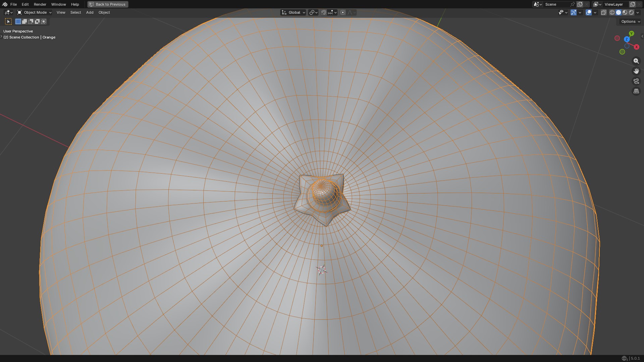The height and width of the screenshot is (362, 644).
Task: Select the Tweak select tool icon
Action: pyautogui.click(x=8, y=21)
